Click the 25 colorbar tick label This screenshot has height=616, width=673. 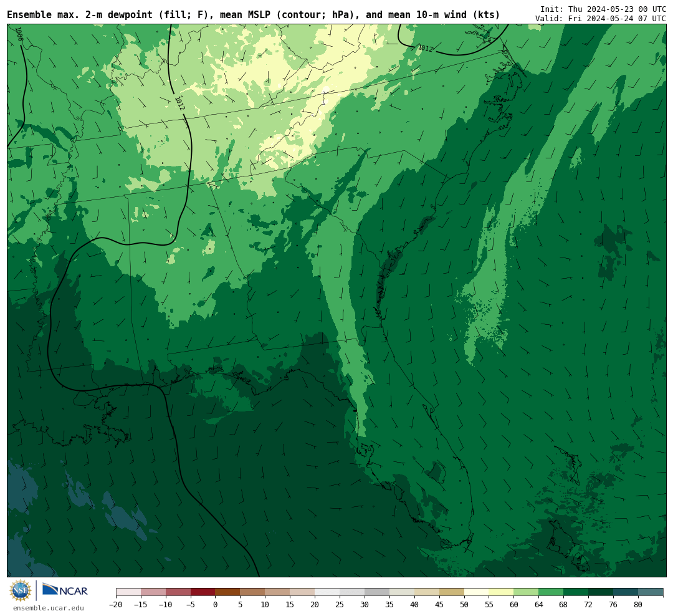tap(340, 605)
